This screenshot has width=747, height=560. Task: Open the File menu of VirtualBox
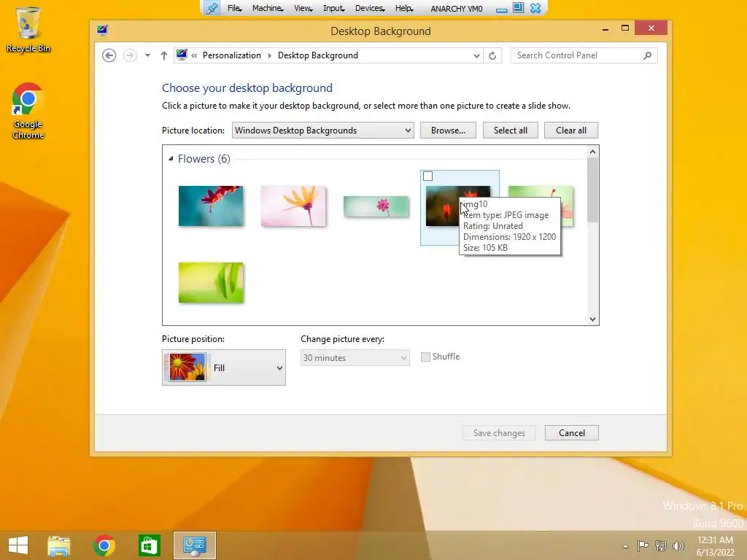point(234,8)
